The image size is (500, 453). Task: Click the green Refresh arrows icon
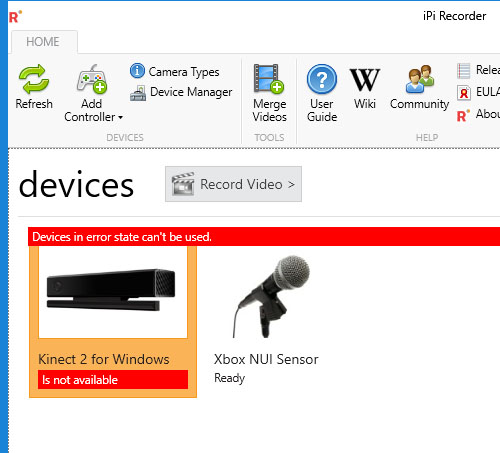point(34,79)
